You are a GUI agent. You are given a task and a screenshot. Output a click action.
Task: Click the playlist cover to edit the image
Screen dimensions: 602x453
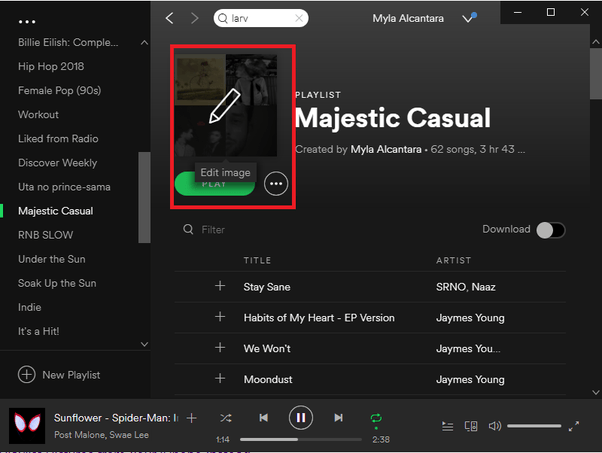coord(226,105)
